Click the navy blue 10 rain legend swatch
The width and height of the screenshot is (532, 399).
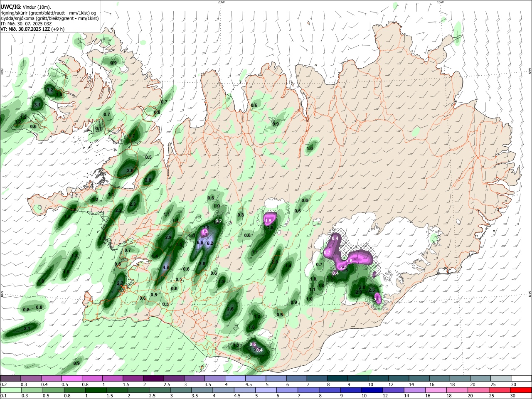click(372, 390)
